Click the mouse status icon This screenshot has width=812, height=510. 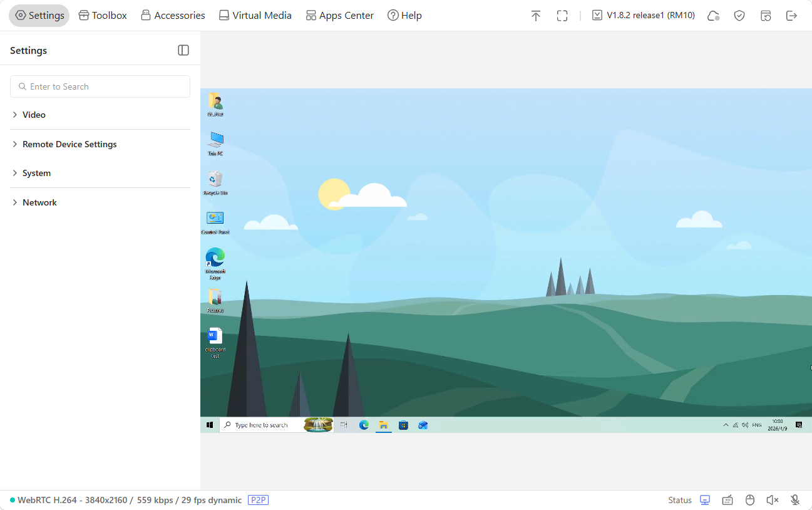pyautogui.click(x=750, y=500)
